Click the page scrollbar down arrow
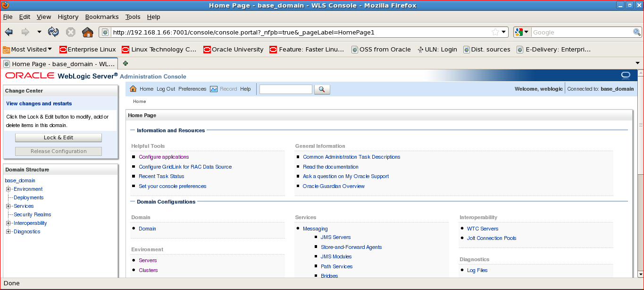 640,274
